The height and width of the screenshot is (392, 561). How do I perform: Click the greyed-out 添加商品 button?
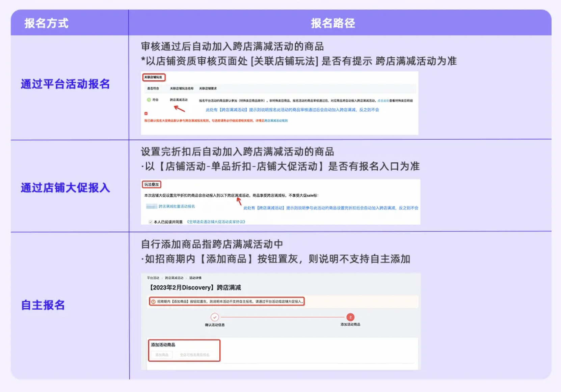(162, 355)
